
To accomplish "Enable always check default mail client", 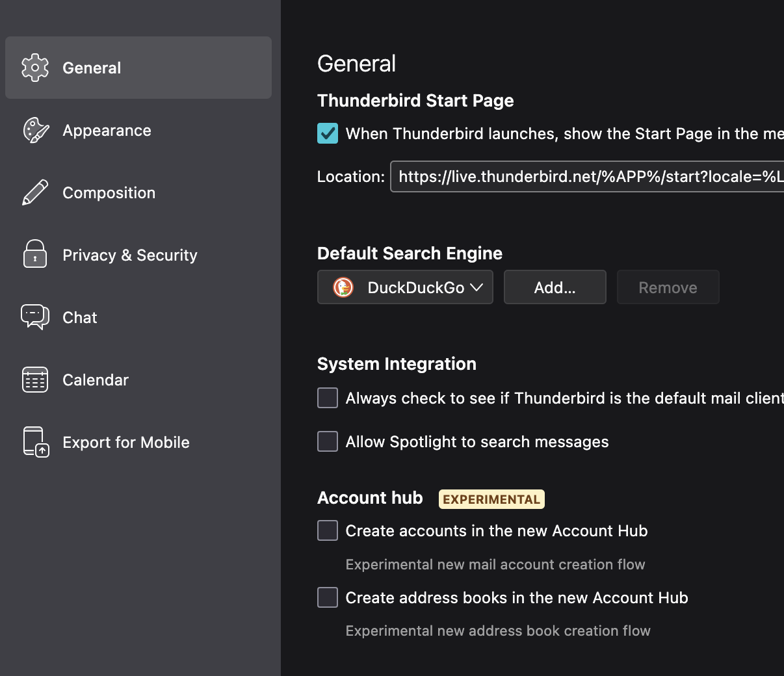I will (328, 398).
